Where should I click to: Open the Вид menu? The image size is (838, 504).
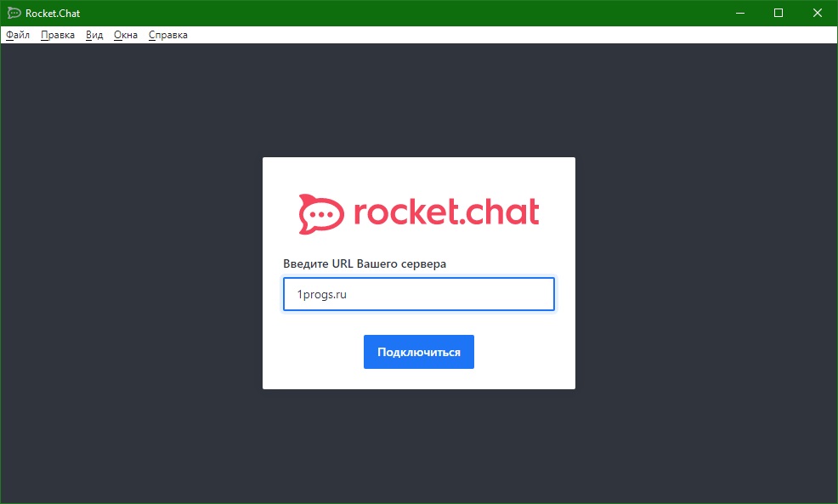[94, 35]
